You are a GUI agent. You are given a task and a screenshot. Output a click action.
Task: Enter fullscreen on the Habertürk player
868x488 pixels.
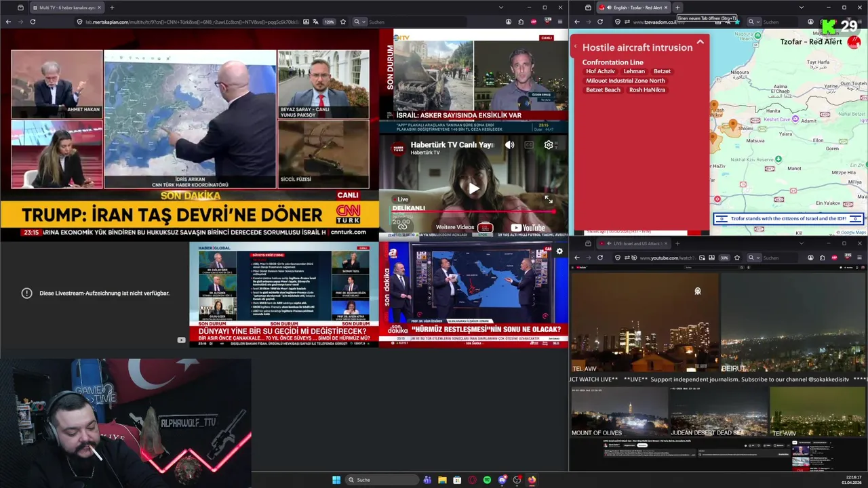pyautogui.click(x=549, y=199)
